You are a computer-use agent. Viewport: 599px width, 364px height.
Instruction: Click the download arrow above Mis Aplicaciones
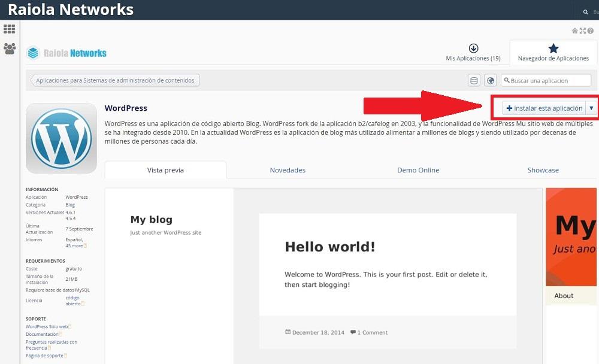pyautogui.click(x=473, y=50)
